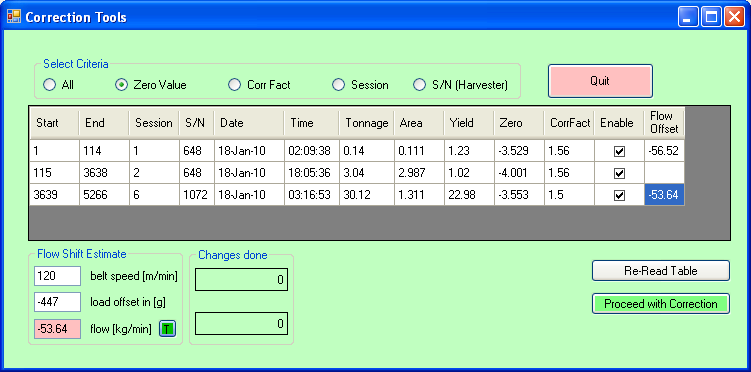This screenshot has height=372, width=751.
Task: Toggle Enable checkbox for session 2 row
Action: pyautogui.click(x=619, y=173)
